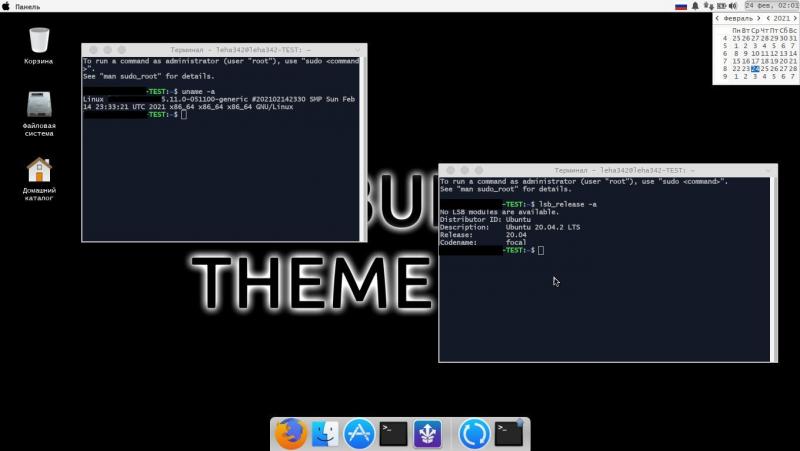The width and height of the screenshot is (800, 451).
Task: Open the Панель menu in the top bar
Action: pyautogui.click(x=27, y=6)
